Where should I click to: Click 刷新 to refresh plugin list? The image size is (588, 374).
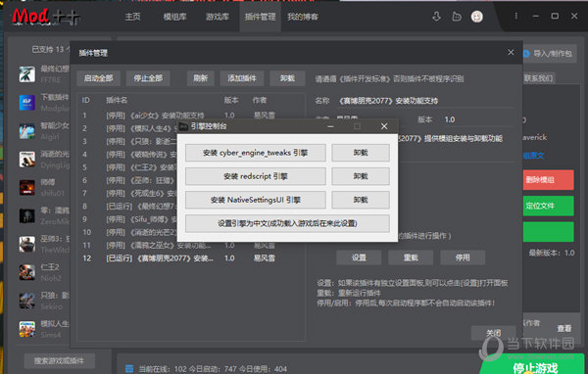click(x=201, y=78)
